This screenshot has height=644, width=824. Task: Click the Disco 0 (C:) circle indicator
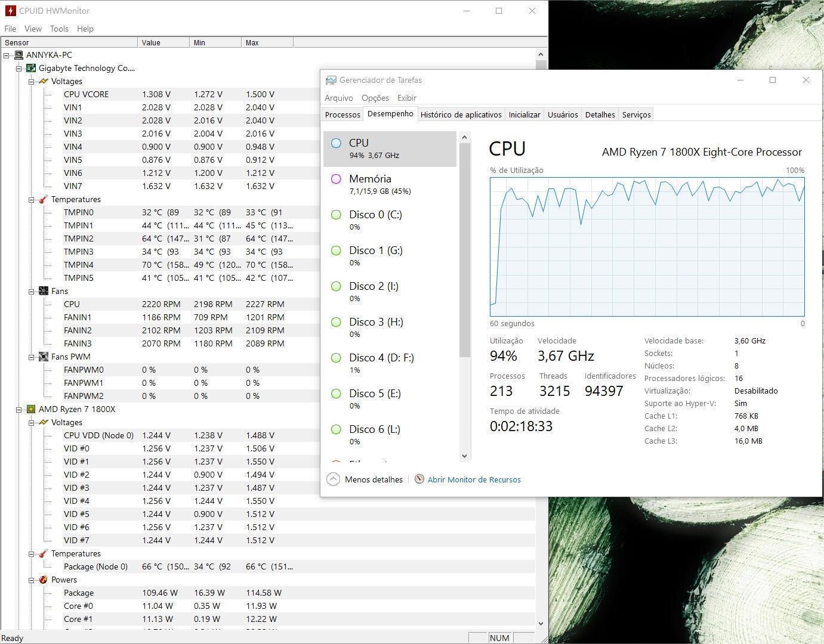(336, 215)
